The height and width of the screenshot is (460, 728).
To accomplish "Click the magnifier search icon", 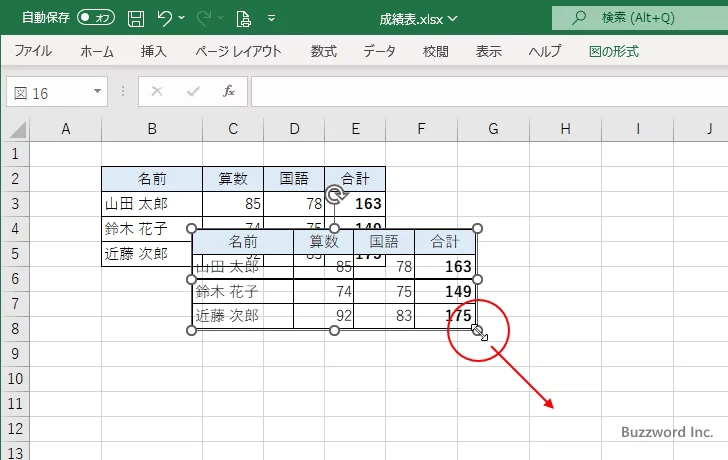I will click(x=578, y=18).
